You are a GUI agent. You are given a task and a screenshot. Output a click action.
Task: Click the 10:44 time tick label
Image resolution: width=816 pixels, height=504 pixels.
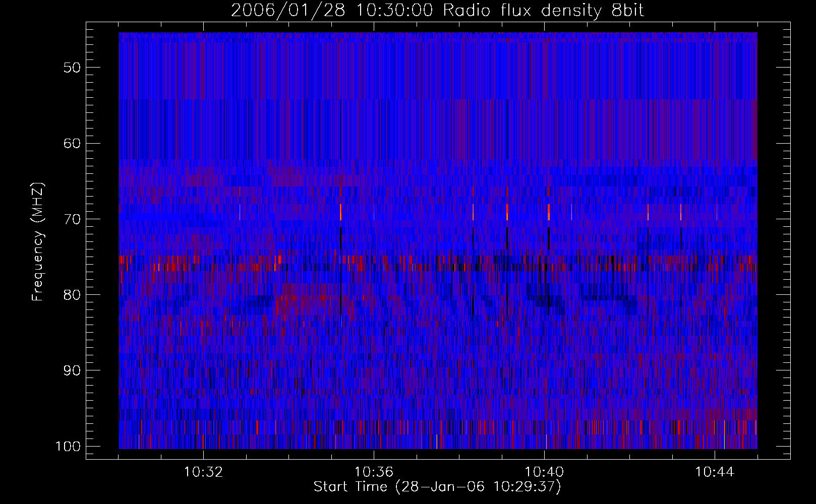point(715,472)
